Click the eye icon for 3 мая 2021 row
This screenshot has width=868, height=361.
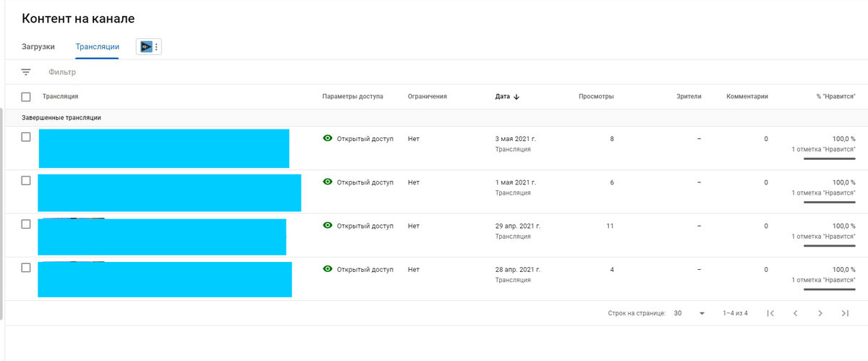point(328,138)
